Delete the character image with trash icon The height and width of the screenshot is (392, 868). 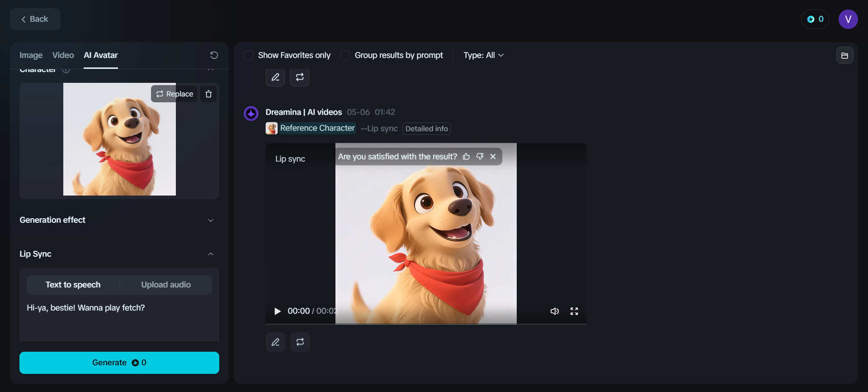tap(208, 94)
